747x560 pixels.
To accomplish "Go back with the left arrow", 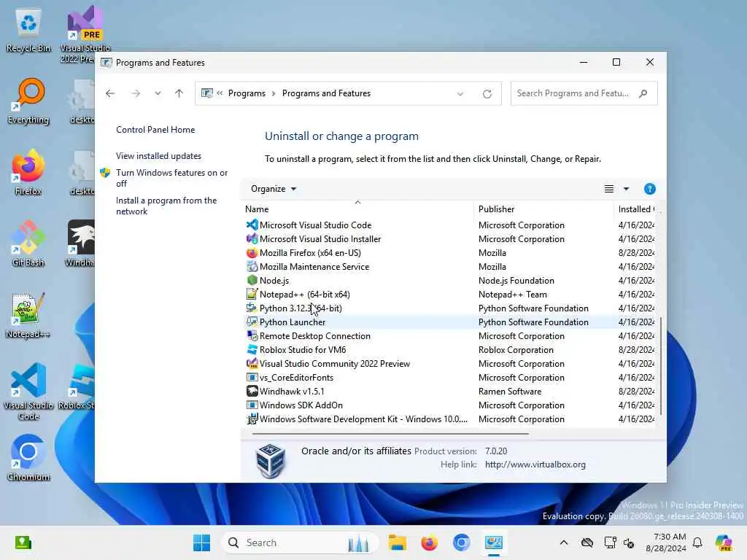I will click(110, 93).
